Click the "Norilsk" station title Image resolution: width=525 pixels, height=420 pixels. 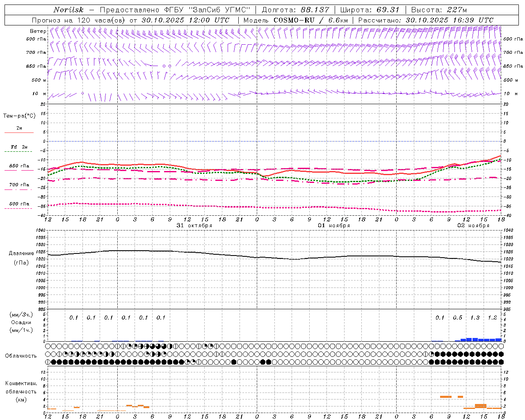point(68,10)
